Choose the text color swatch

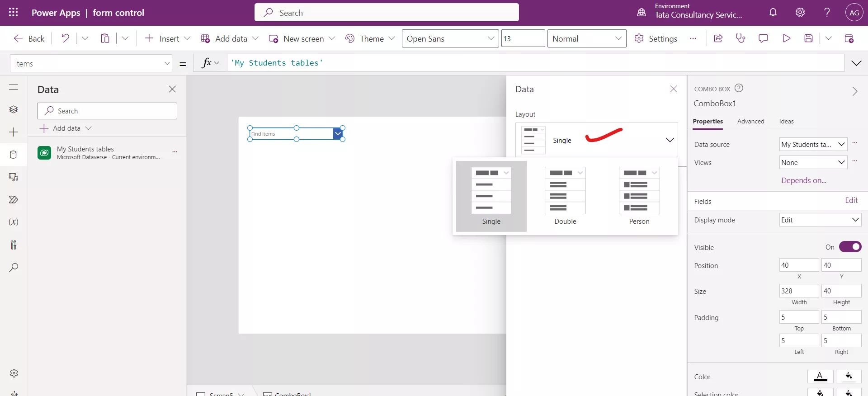(x=820, y=376)
